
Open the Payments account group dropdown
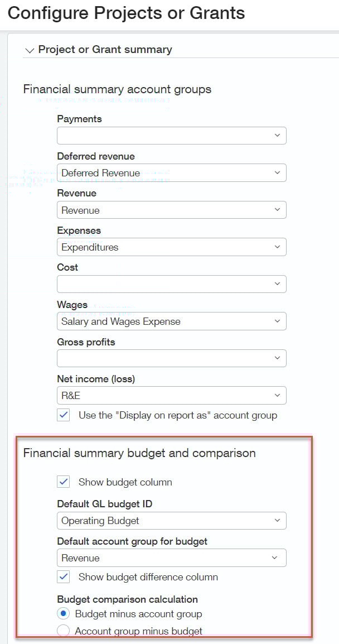171,136
